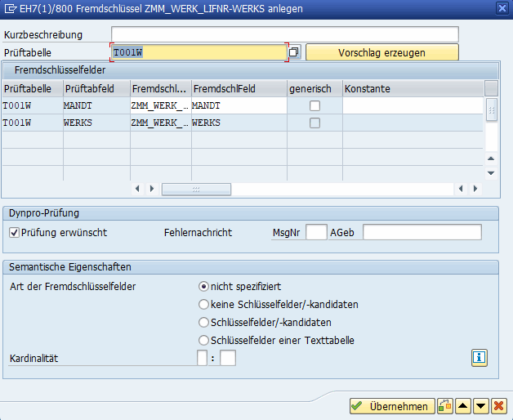Select keine Schlüsselfelder/-kandidaten radio option
The height and width of the screenshot is (420, 513).
click(203, 305)
